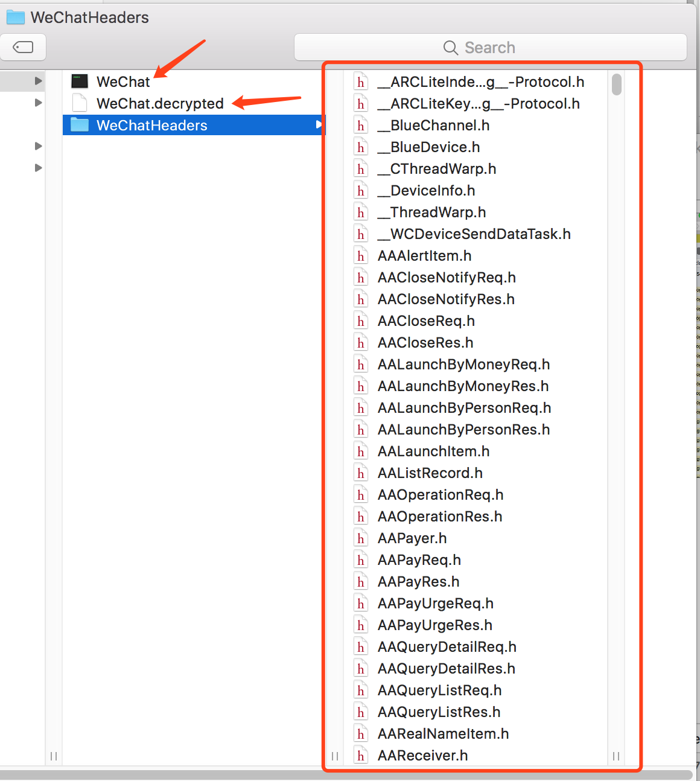Viewport: 700px width, 781px height.
Task: Click the WeChat executable icon
Action: pyautogui.click(x=80, y=81)
